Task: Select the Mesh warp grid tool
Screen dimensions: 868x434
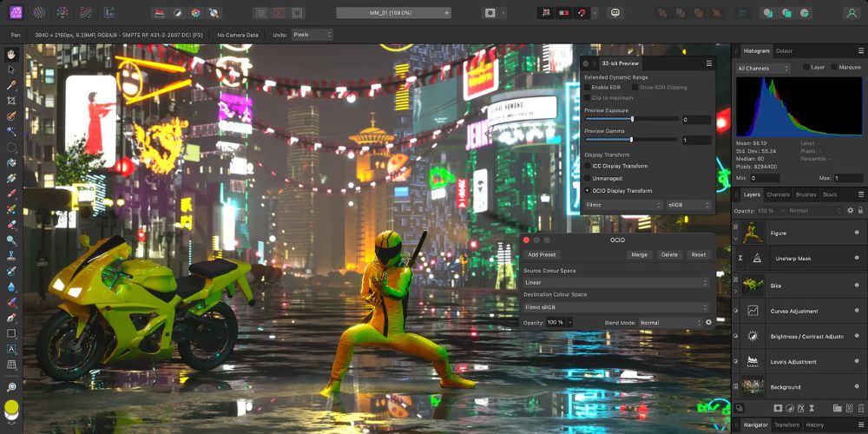Action: (11, 365)
